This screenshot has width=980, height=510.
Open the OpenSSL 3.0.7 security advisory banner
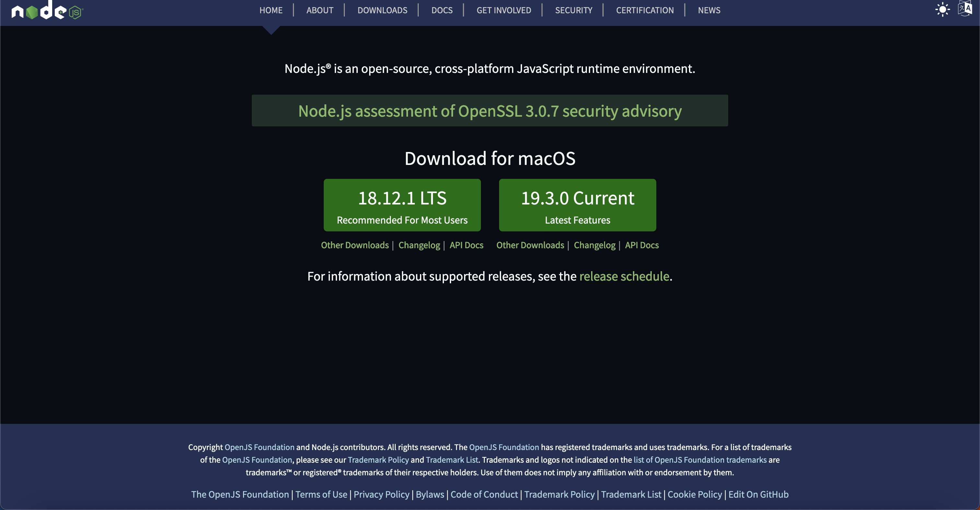click(x=490, y=111)
